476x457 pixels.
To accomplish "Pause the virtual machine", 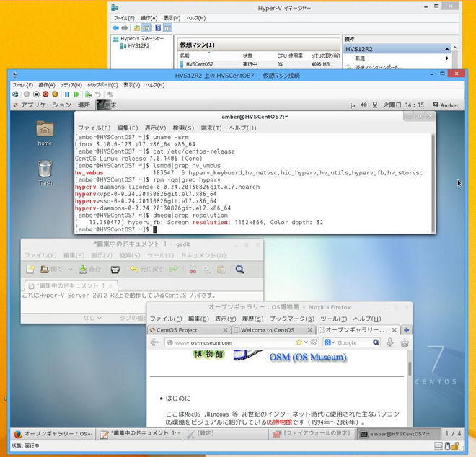I will [x=67, y=94].
